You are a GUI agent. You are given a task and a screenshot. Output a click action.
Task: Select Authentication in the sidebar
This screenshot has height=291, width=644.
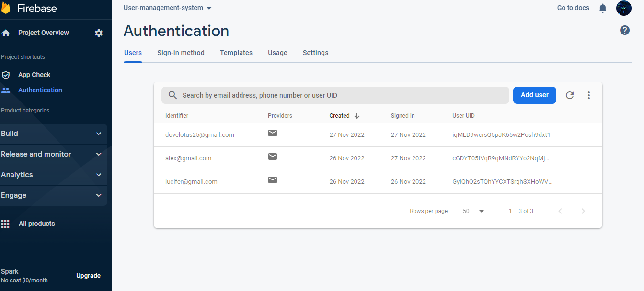(40, 90)
